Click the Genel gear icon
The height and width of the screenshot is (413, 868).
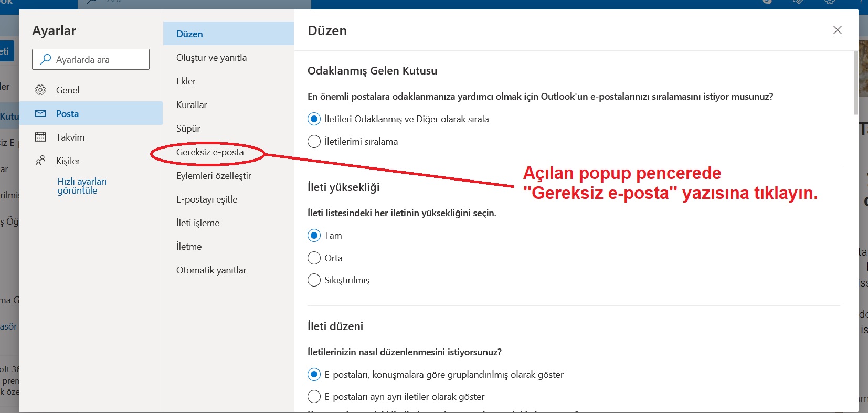point(40,90)
